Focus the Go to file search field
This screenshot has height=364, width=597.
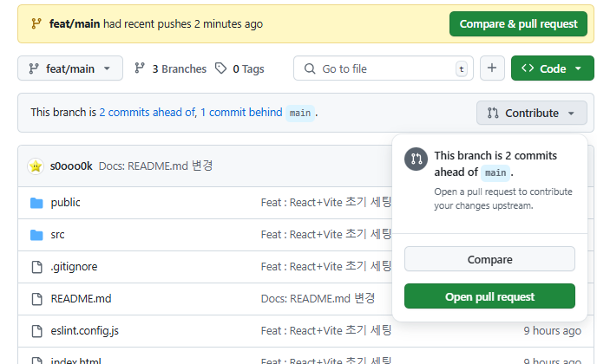[x=384, y=68]
